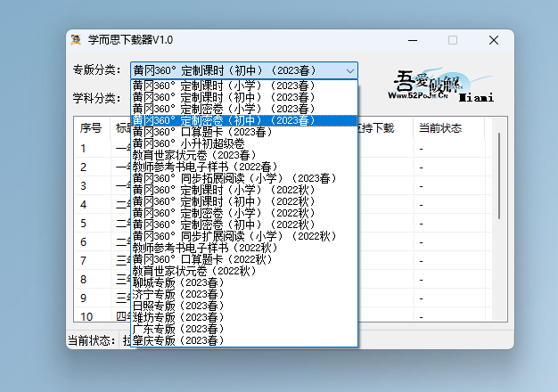The height and width of the screenshot is (392, 558).
Task: Click the 吾爱破解 52PoJie logo
Action: [440, 86]
